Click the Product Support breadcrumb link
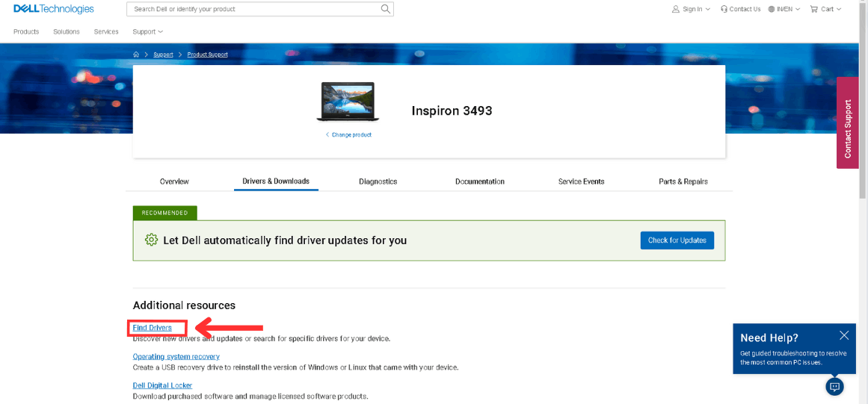Image resolution: width=868 pixels, height=404 pixels. [208, 55]
